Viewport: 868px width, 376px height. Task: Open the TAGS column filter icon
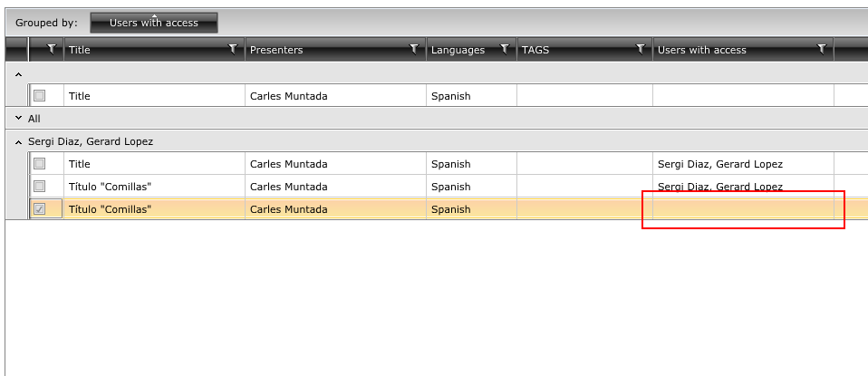pos(641,49)
